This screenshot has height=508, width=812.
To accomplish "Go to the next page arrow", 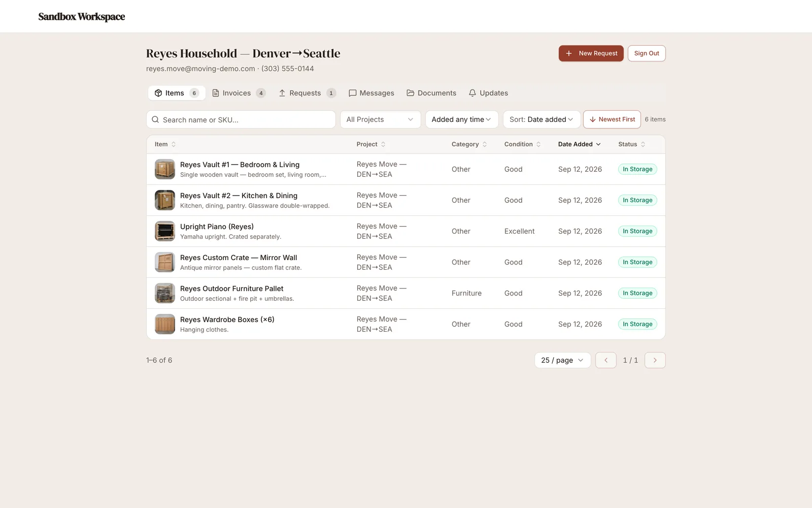I will point(655,360).
